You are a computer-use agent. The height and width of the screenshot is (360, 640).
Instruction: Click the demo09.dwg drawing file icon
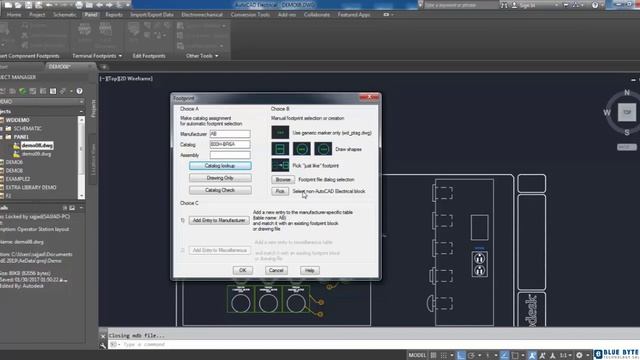tap(16, 154)
